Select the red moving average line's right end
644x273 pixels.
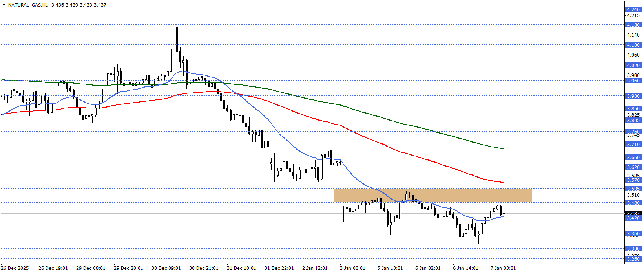point(503,182)
